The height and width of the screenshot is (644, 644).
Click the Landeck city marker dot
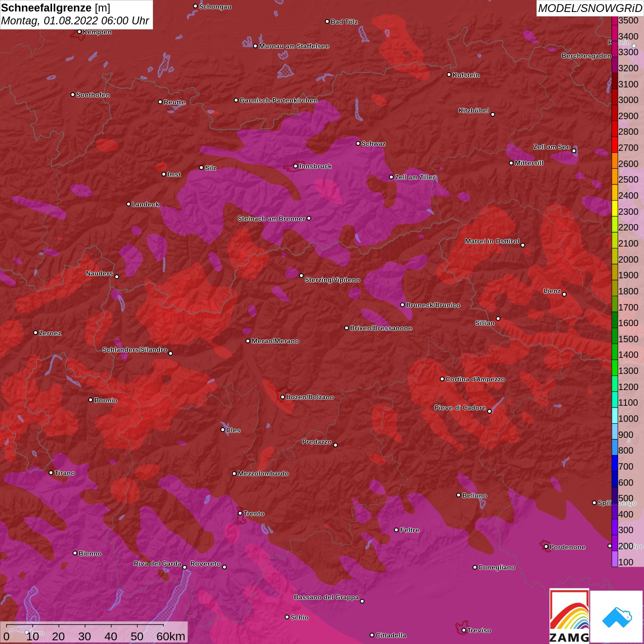[x=128, y=204]
